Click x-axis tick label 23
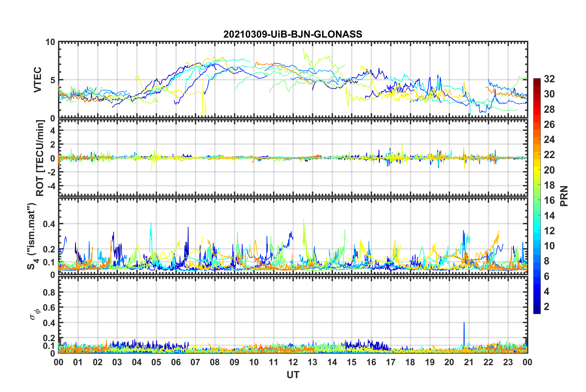Screen dimensions: 586x392 [x=508, y=362]
